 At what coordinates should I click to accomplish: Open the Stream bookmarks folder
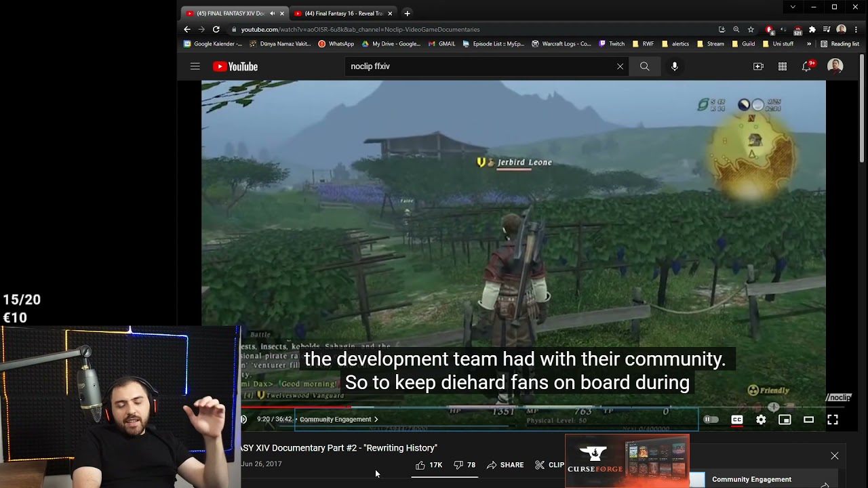[710, 44]
